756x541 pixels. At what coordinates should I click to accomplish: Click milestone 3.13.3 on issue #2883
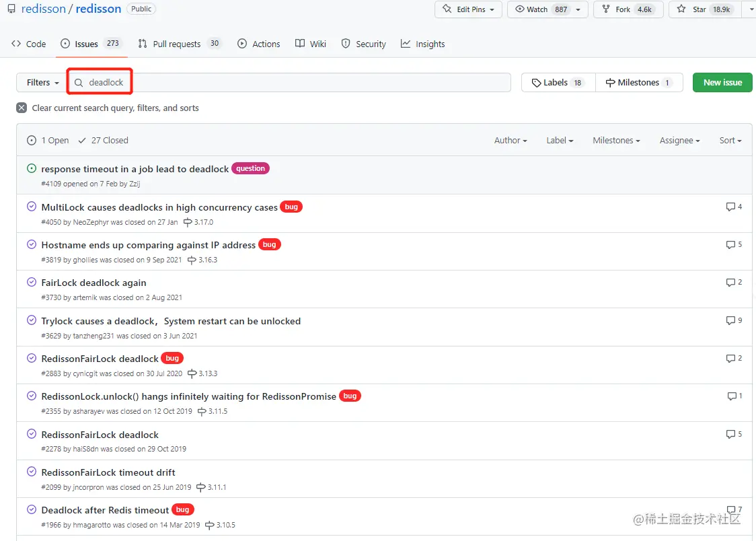click(x=202, y=373)
